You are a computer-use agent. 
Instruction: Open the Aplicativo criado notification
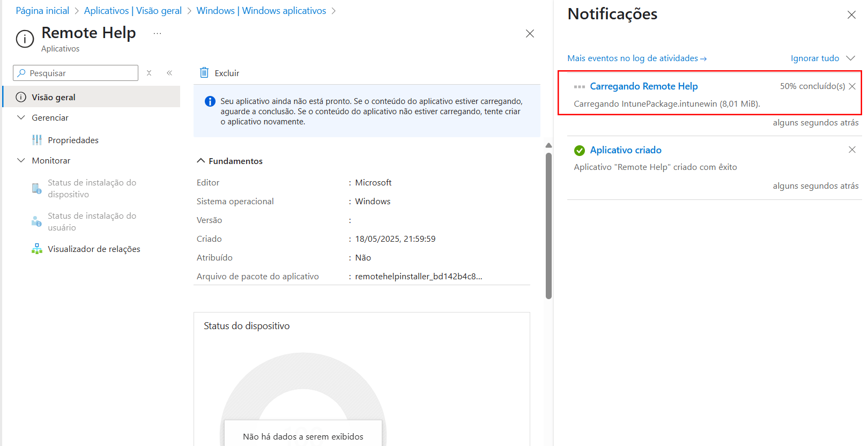pyautogui.click(x=626, y=150)
